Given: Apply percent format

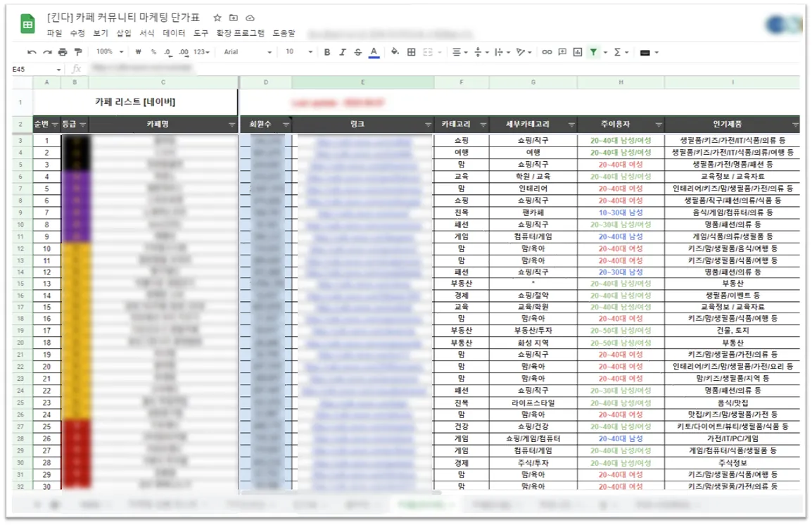Looking at the screenshot, I should 153,52.
